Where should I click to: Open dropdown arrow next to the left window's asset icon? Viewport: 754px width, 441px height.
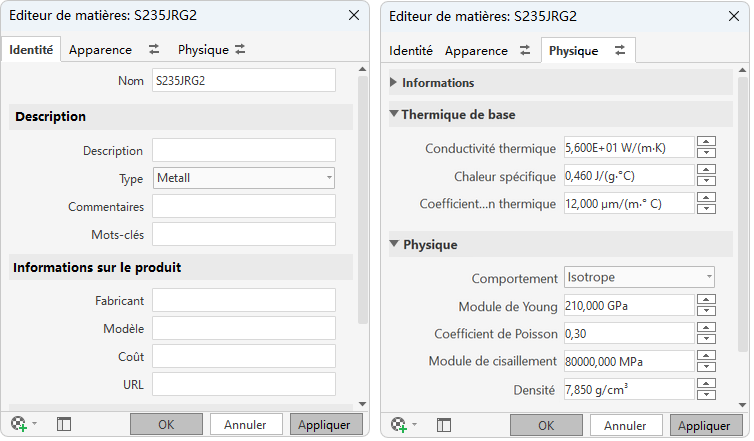click(x=35, y=424)
